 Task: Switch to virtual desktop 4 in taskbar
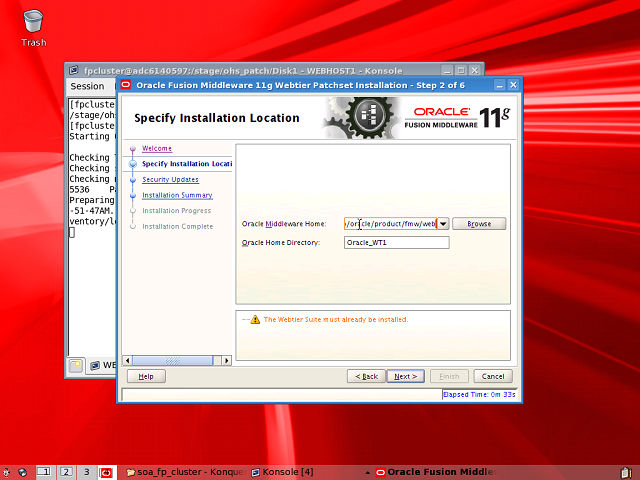pos(107,472)
